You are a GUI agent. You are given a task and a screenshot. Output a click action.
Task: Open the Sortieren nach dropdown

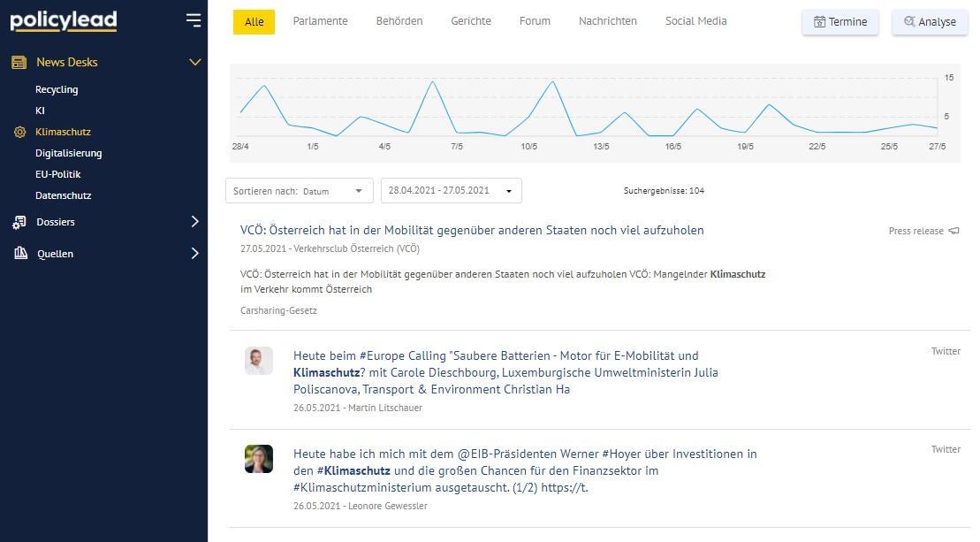tap(299, 191)
